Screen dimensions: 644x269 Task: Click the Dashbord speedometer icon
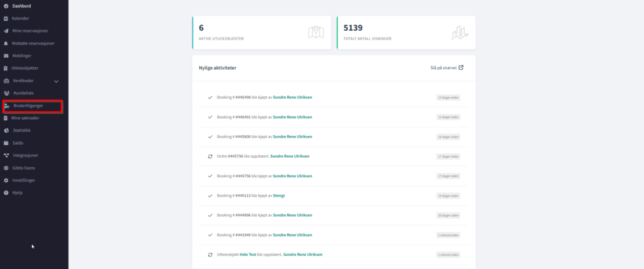(6, 6)
